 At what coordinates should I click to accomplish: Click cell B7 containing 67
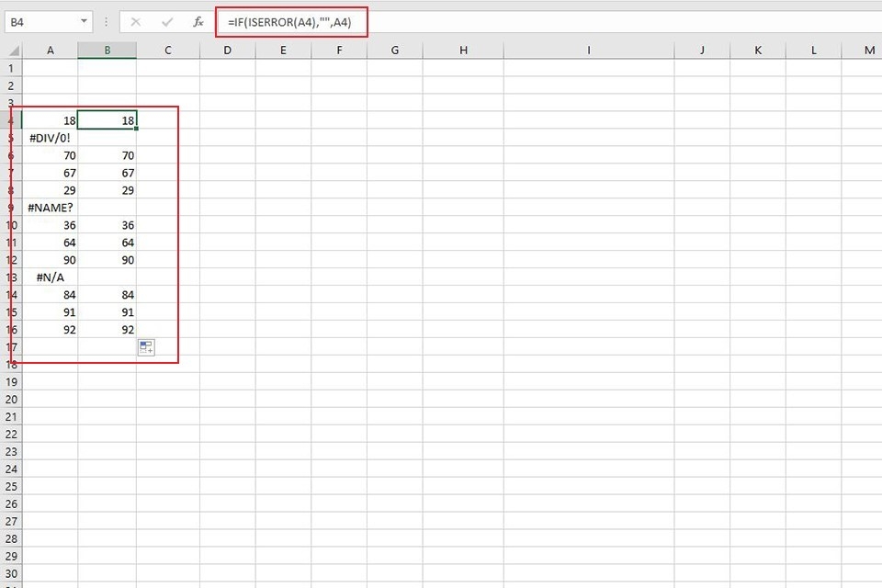click(107, 173)
